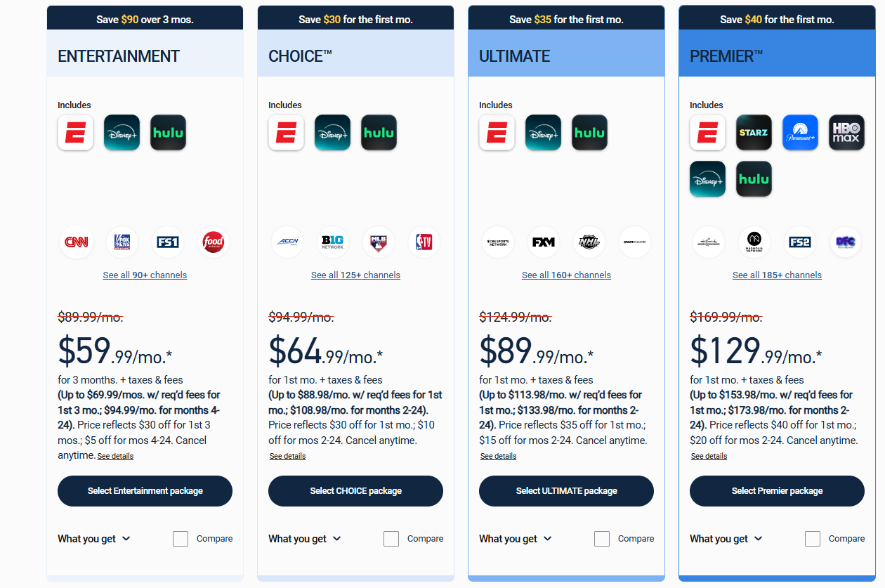Click the Hulu icon in the Entertainment package
The image size is (885, 588).
coord(168,133)
